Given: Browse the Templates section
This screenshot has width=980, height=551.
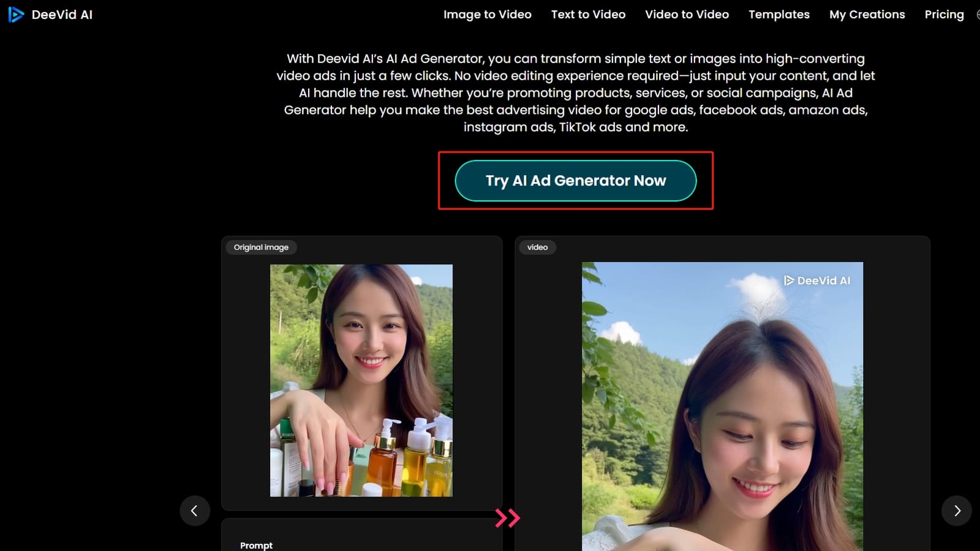Looking at the screenshot, I should click(778, 14).
